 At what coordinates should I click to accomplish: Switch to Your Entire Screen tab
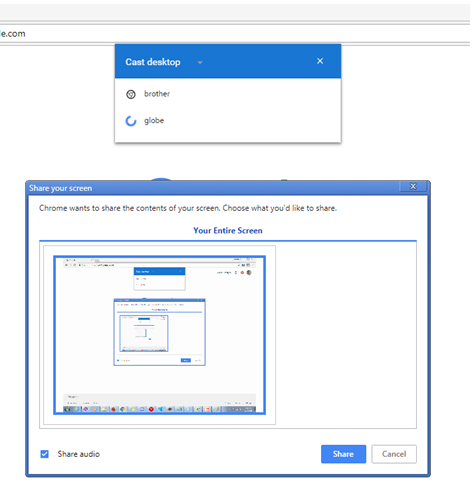228,231
